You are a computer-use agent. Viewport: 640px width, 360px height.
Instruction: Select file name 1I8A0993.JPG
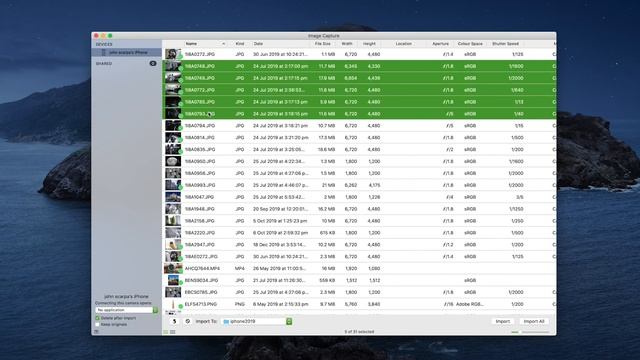[x=200, y=185]
